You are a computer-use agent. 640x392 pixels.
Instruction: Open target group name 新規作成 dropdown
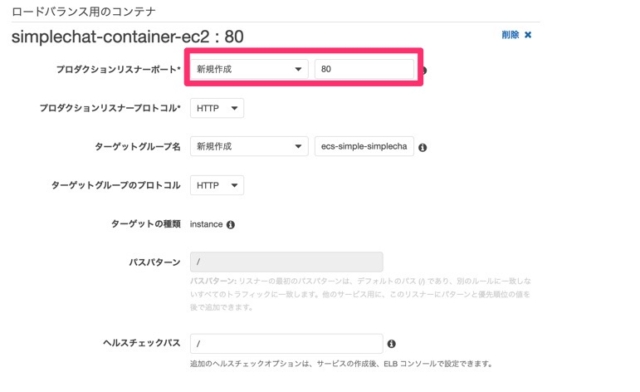(249, 146)
